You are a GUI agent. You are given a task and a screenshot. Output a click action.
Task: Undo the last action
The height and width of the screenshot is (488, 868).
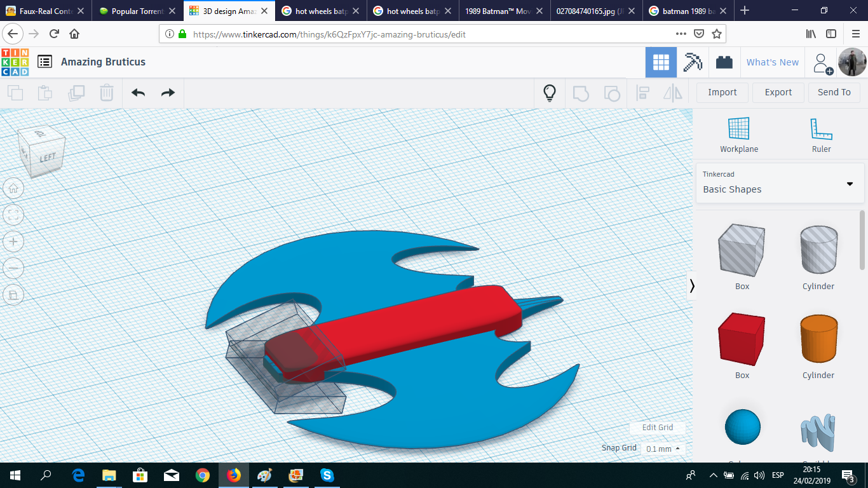pyautogui.click(x=138, y=93)
